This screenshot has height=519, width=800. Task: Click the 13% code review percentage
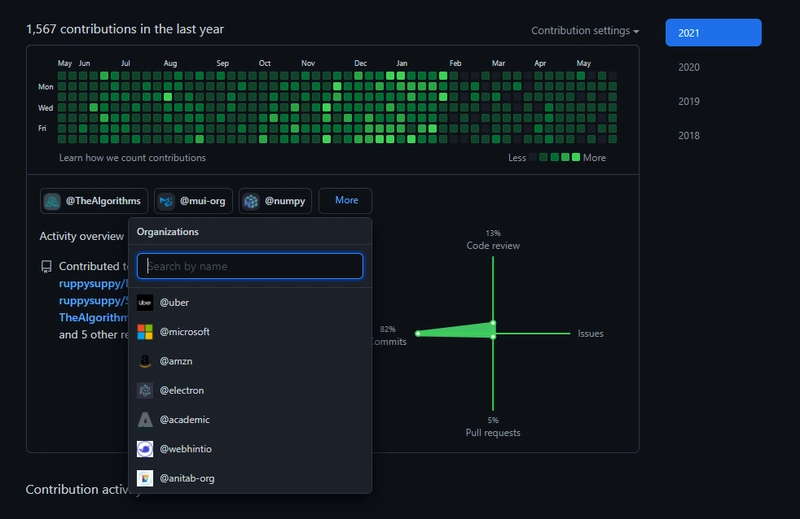[493, 233]
